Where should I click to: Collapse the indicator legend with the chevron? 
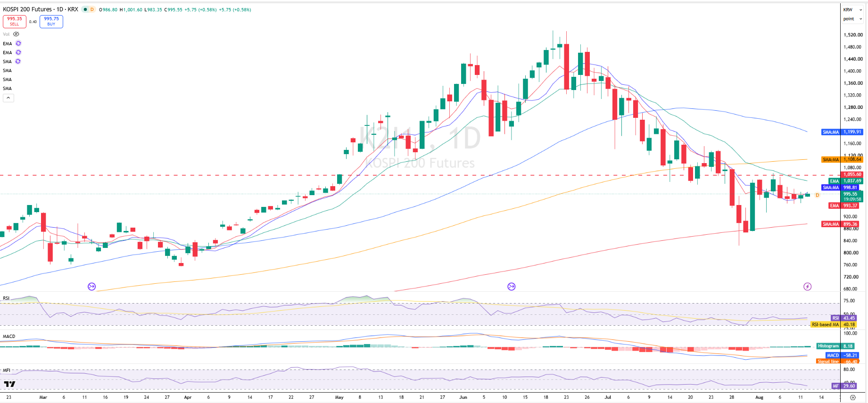[8, 98]
